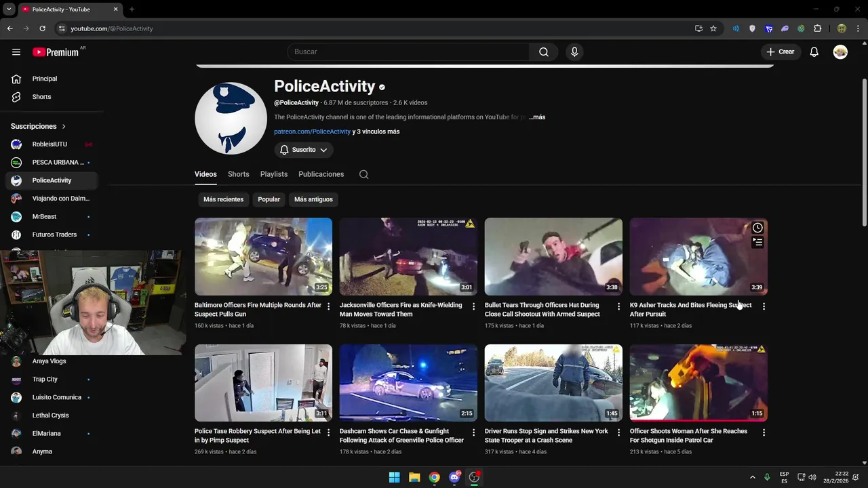Switch to the Playlists tab
Screen dimensions: 868x488
[274, 174]
